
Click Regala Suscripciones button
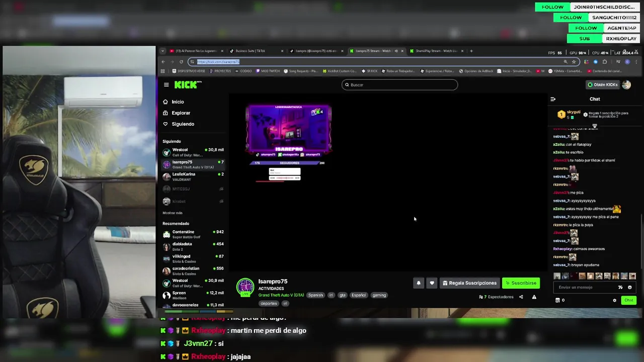(x=469, y=283)
